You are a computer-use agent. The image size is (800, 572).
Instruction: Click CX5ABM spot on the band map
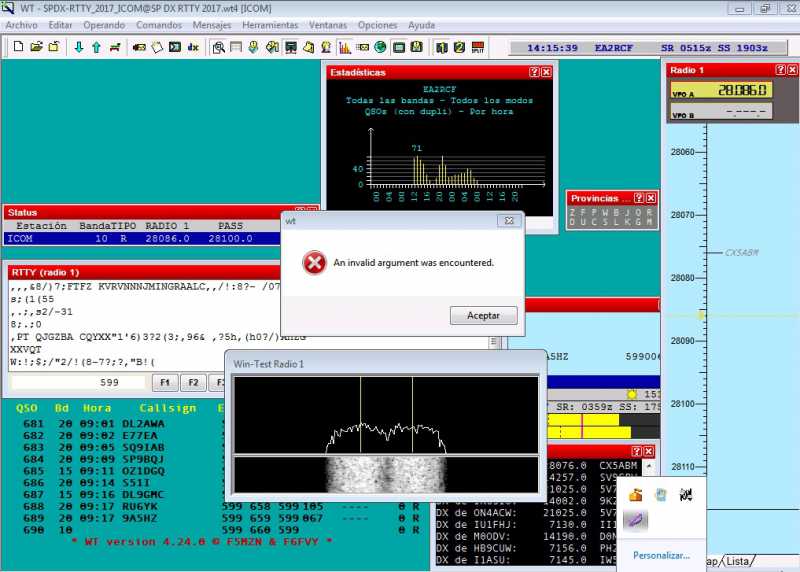[741, 252]
